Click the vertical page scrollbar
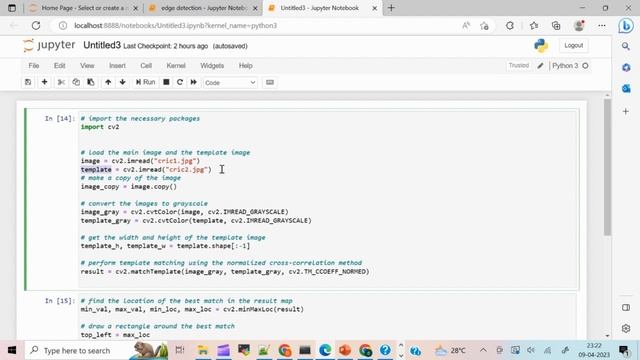Viewport: 640px width, 360px height. pyautogui.click(x=607, y=167)
